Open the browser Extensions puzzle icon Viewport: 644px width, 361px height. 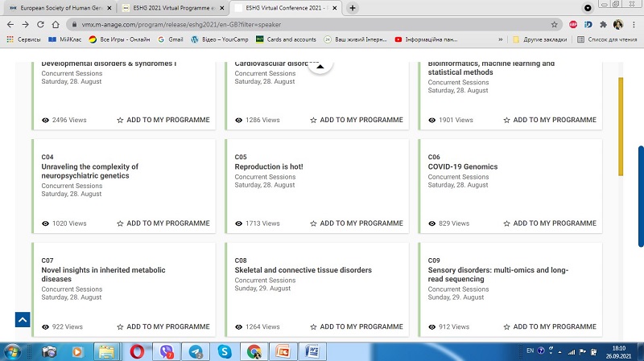click(603, 24)
